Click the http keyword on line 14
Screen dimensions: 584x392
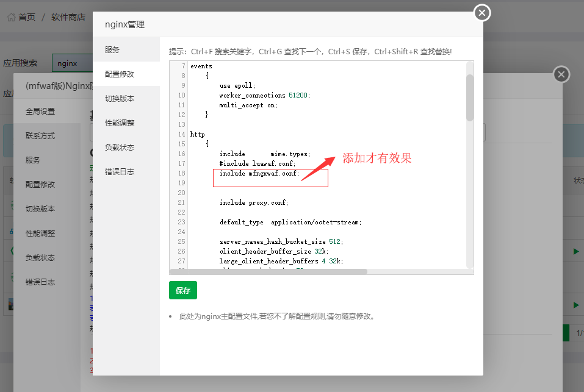197,134
